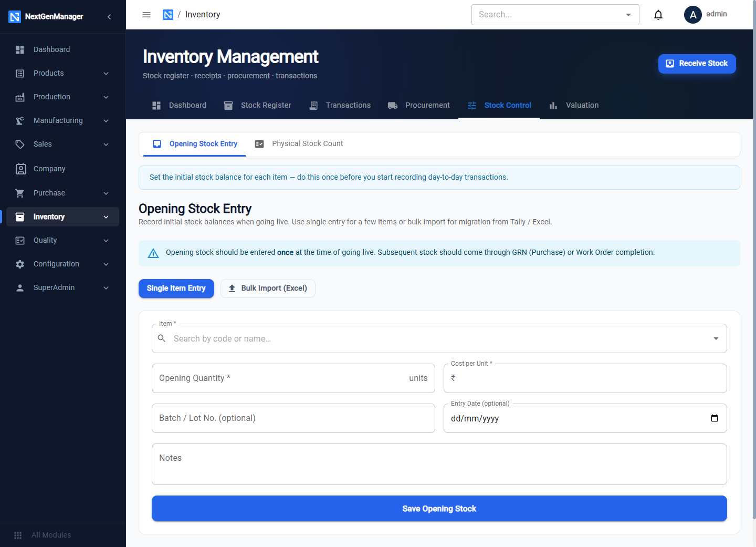Image resolution: width=756 pixels, height=547 pixels.
Task: Expand the Products submenu chevron
Action: coord(106,73)
